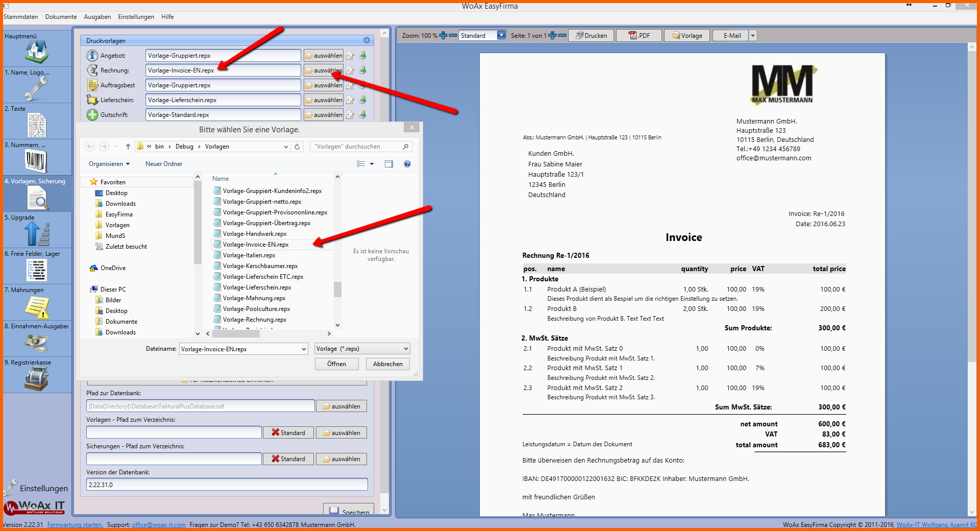The width and height of the screenshot is (980, 531).
Task: Open Vorlagen, Sicherung section icon
Action: [38, 198]
